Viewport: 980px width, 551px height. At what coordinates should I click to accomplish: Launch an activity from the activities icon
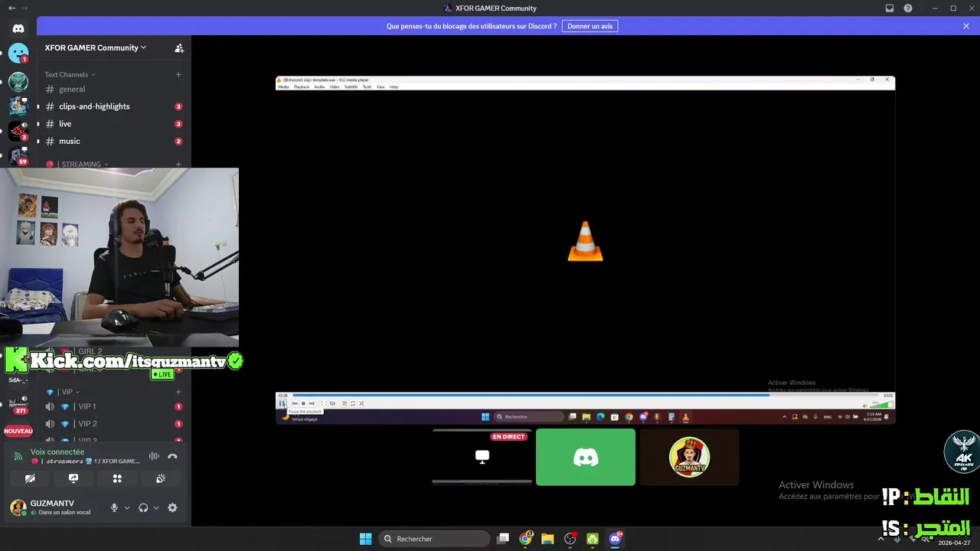point(117,478)
